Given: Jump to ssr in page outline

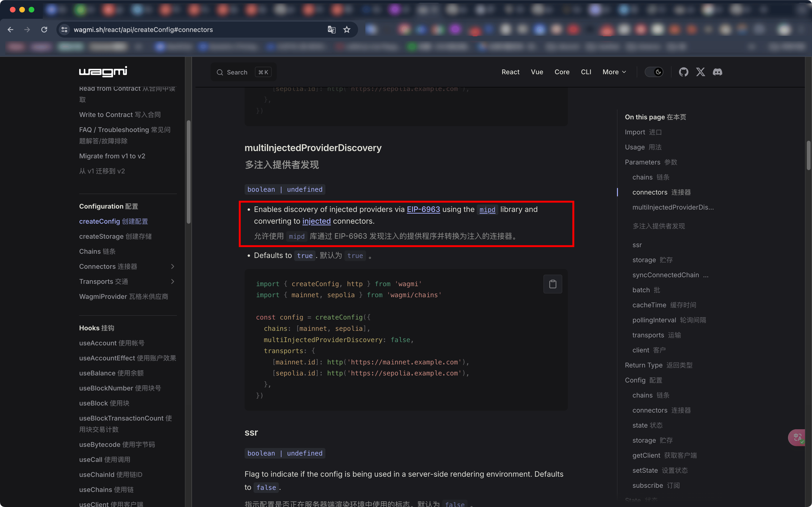Looking at the screenshot, I should click(637, 245).
